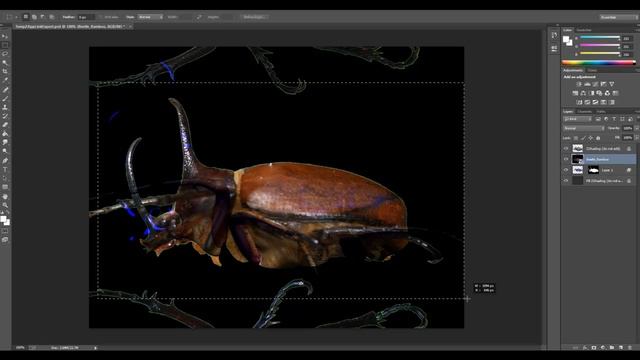The height and width of the screenshot is (360, 640).
Task: Toggle Lock all in Layers panel
Action: click(598, 138)
